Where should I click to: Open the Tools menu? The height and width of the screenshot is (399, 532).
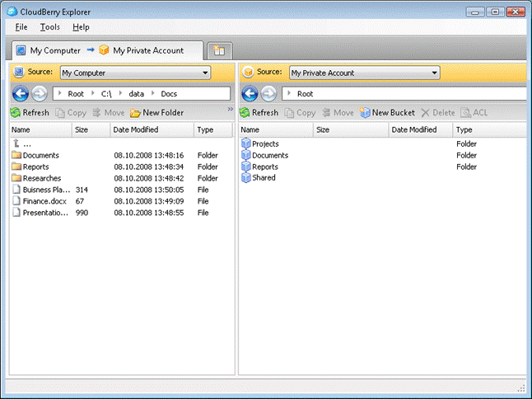pos(50,27)
